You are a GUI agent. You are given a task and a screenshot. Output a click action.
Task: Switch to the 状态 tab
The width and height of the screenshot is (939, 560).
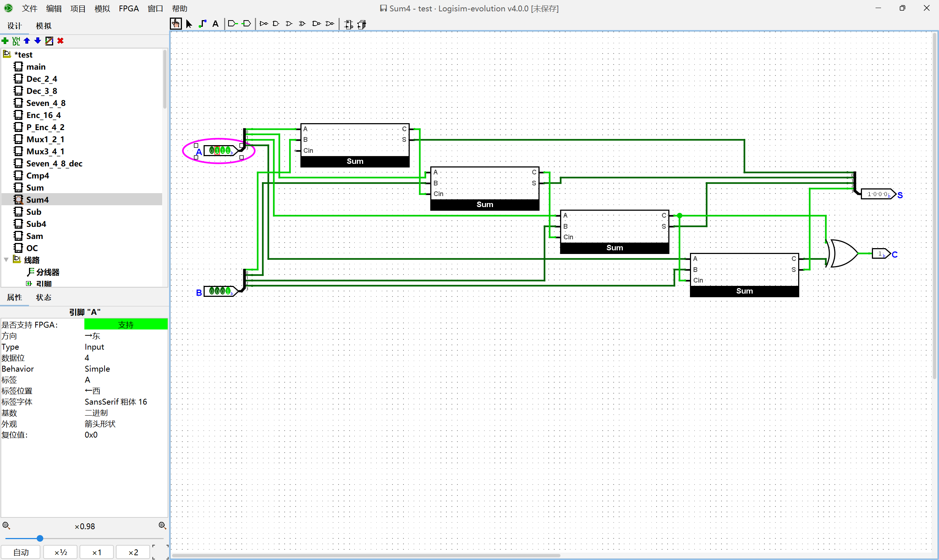coord(43,297)
